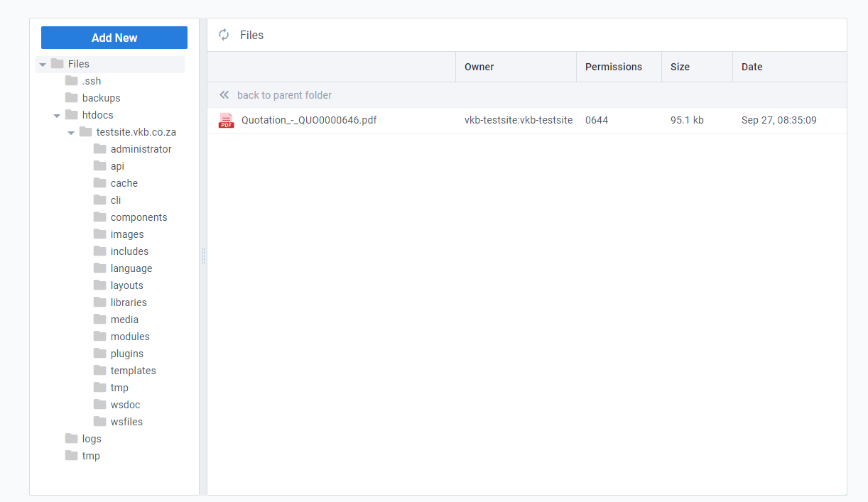Collapse the Files root tree node
Image resolution: width=868 pixels, height=502 pixels.
(x=43, y=63)
